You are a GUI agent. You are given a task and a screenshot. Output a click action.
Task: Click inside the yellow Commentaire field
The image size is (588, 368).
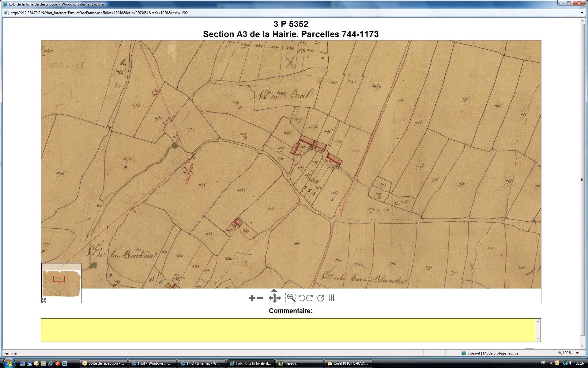288,330
